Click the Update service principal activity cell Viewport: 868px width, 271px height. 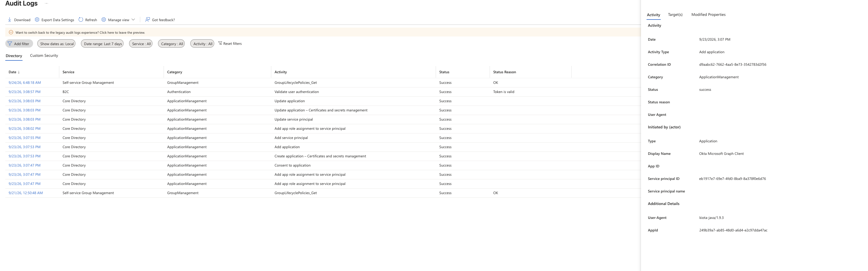tap(294, 119)
